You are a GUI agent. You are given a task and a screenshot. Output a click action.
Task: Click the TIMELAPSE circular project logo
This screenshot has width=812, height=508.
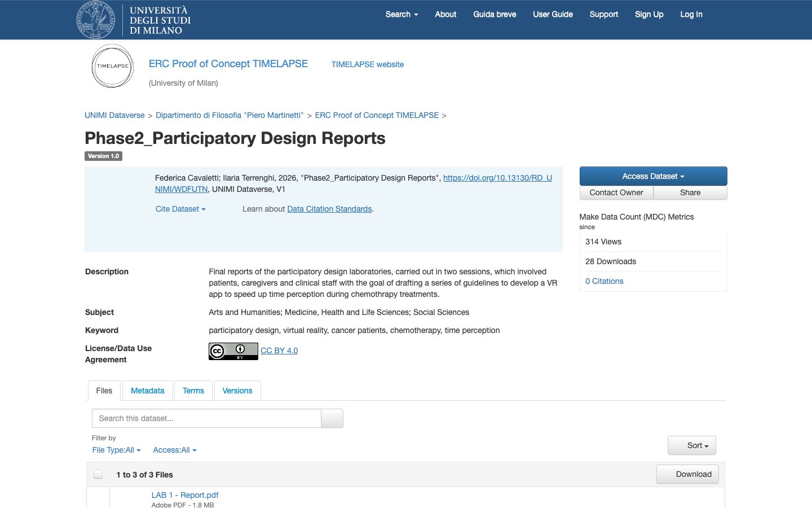113,66
